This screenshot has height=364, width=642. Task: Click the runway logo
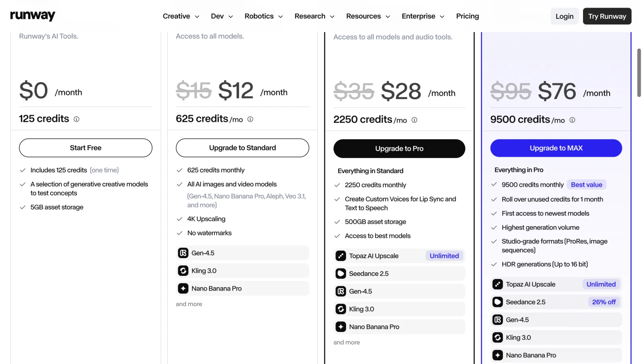click(x=33, y=16)
